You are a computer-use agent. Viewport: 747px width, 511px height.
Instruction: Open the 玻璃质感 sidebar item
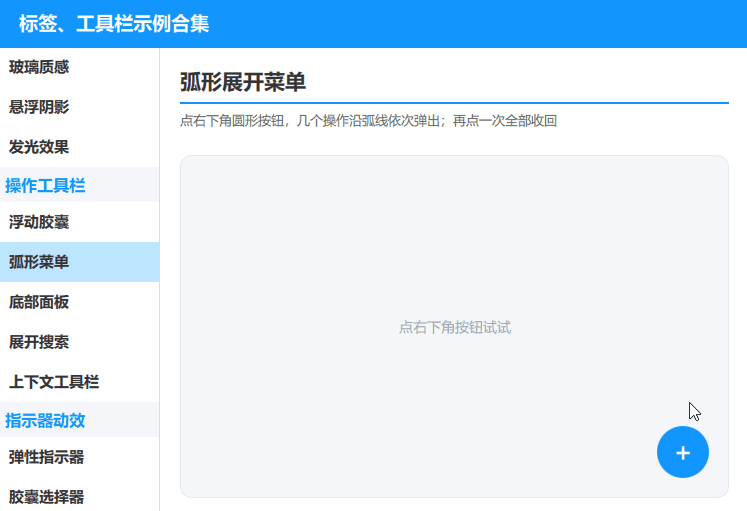pos(80,67)
